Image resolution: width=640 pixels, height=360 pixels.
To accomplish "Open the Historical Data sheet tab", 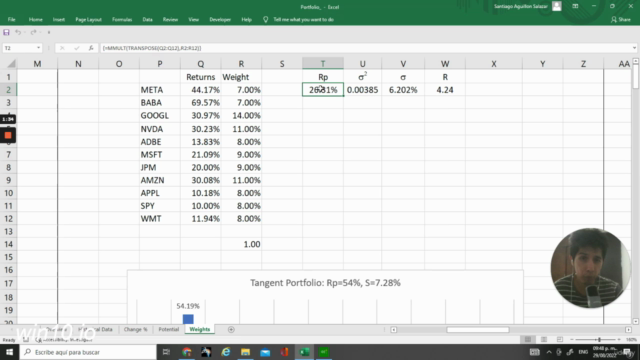I will click(96, 329).
